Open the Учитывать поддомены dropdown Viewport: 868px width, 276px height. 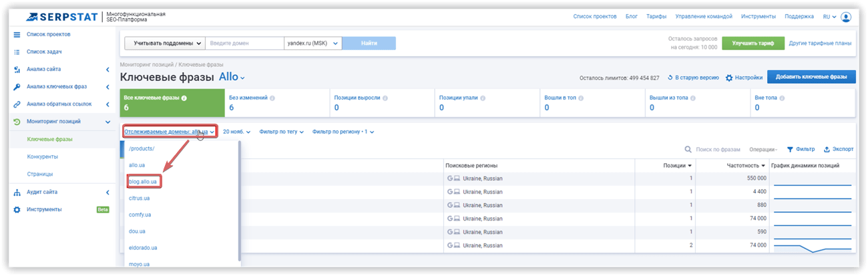pos(165,43)
